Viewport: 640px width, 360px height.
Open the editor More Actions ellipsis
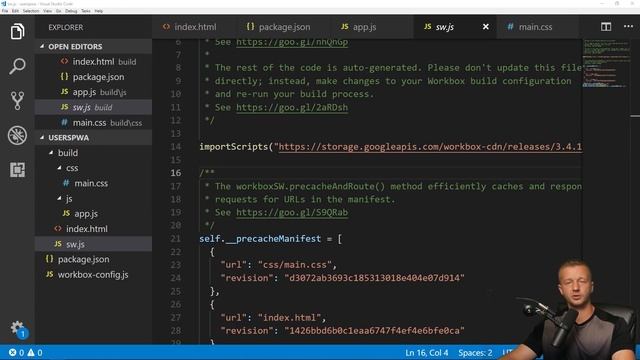pyautogui.click(x=628, y=27)
